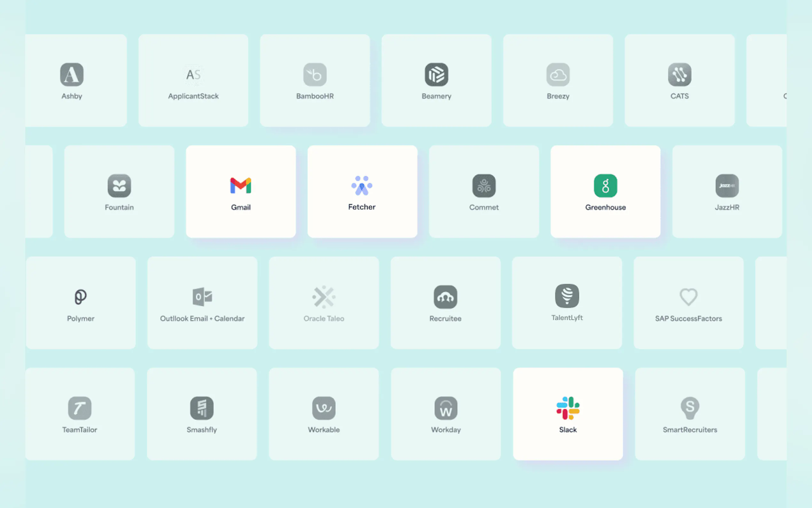Open the BambooHR icon

click(315, 75)
